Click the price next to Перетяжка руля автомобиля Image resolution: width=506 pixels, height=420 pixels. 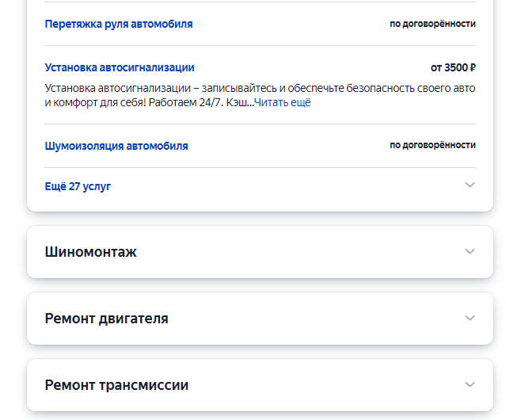[432, 24]
